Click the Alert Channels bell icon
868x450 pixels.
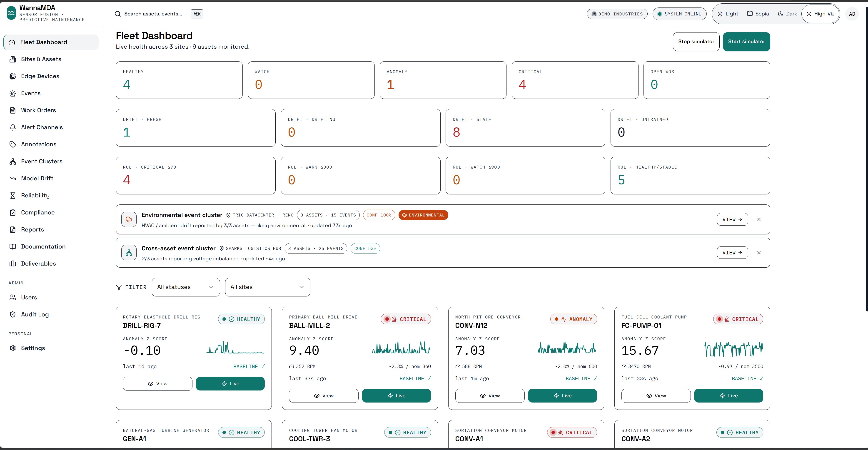[x=13, y=127]
